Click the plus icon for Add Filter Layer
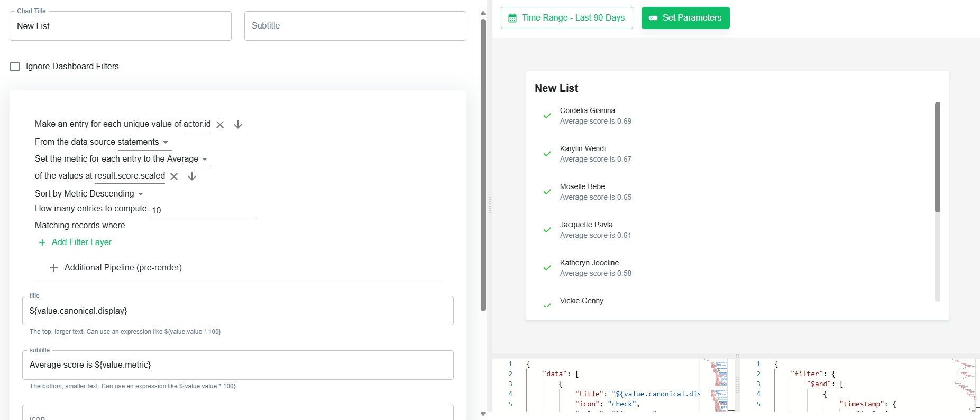Viewport: 980px width, 420px height. click(42, 242)
